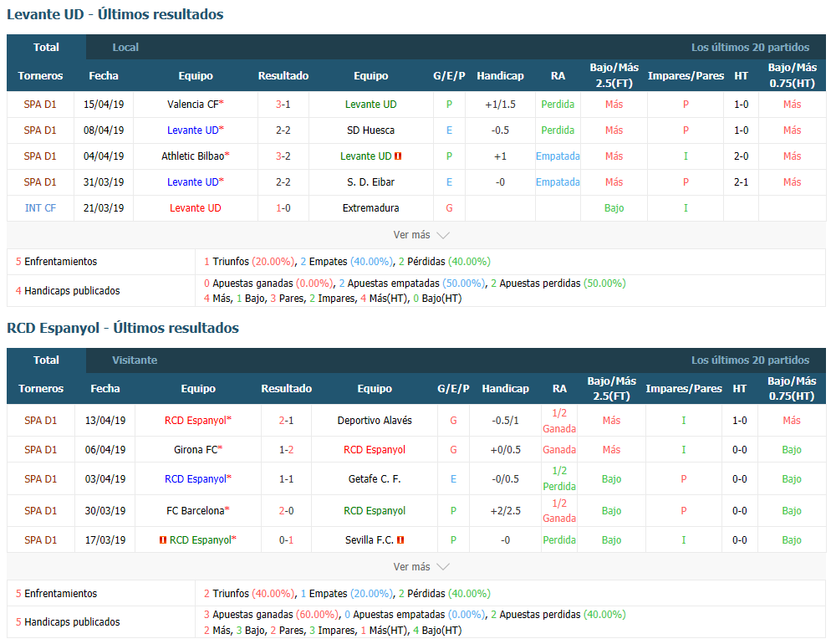Image resolution: width=831 pixels, height=644 pixels.
Task: Open the 3-2 result for Athletic Bilbao match
Action: point(283,156)
